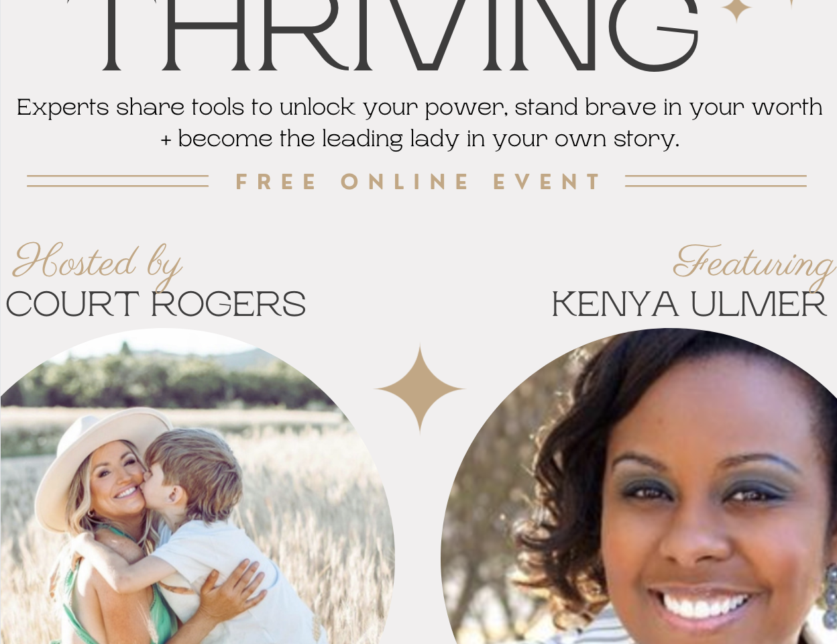Open the Court Rogers circular photo
The height and width of the screenshot is (644, 837).
tap(197, 486)
